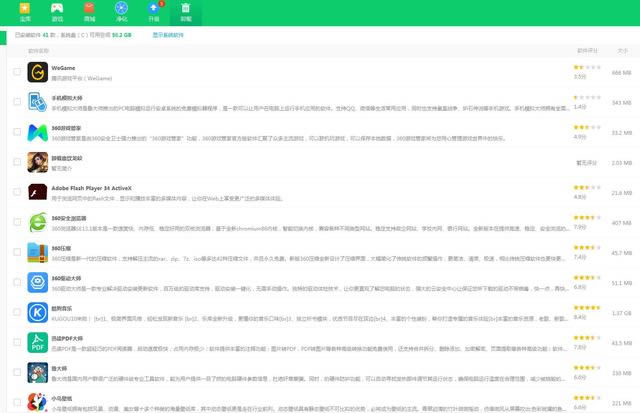The height and width of the screenshot is (413, 640).
Task: Click the 360压缩 archive icon
Action: pos(38,252)
